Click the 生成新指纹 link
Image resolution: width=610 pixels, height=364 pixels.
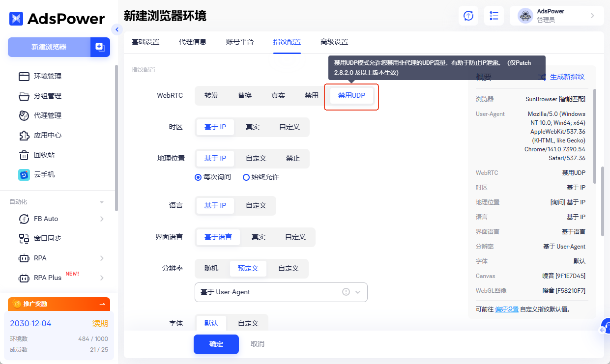click(566, 77)
